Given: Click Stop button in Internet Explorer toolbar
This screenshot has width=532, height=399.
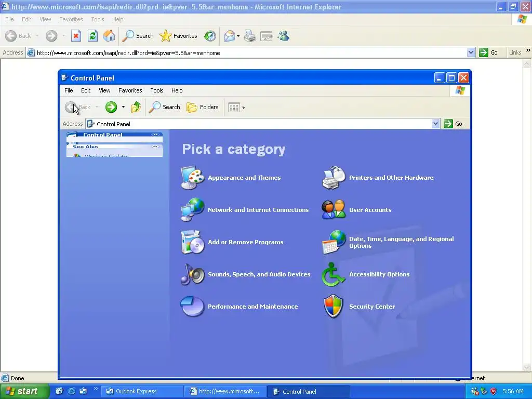Looking at the screenshot, I should 76,36.
